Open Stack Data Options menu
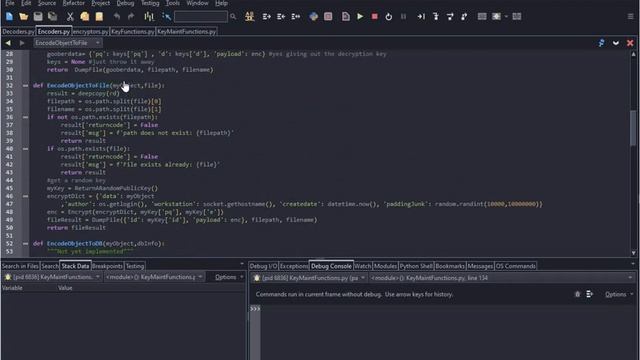The width and height of the screenshot is (640, 360). (x=229, y=277)
